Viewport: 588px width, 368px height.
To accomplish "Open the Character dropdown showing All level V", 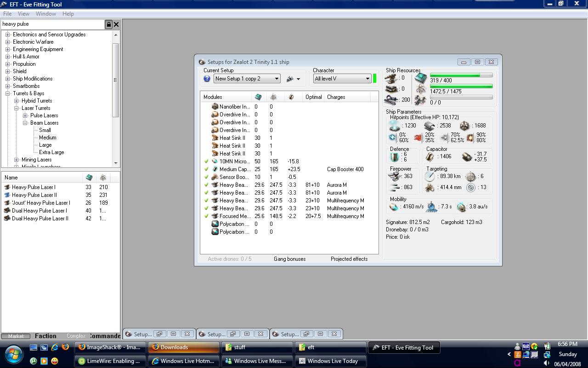I will [342, 79].
